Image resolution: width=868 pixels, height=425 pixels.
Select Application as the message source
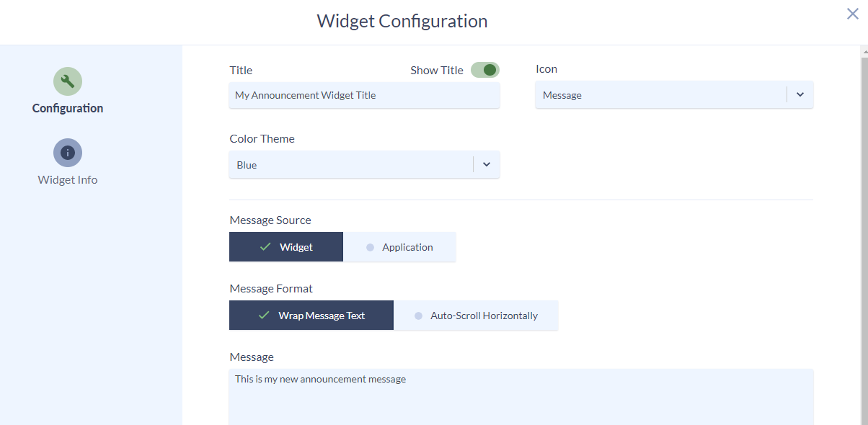pyautogui.click(x=399, y=247)
